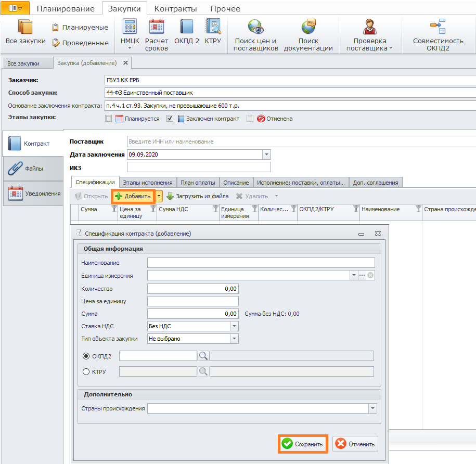Screen dimensions: 476x464
Task: Click Загрузить из файла button
Action: pyautogui.click(x=198, y=196)
